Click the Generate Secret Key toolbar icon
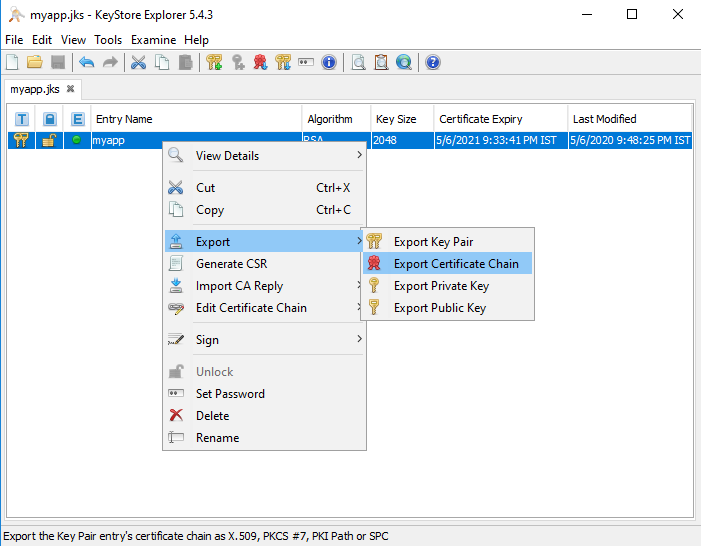Viewport: 701px width, 546px height. point(238,62)
